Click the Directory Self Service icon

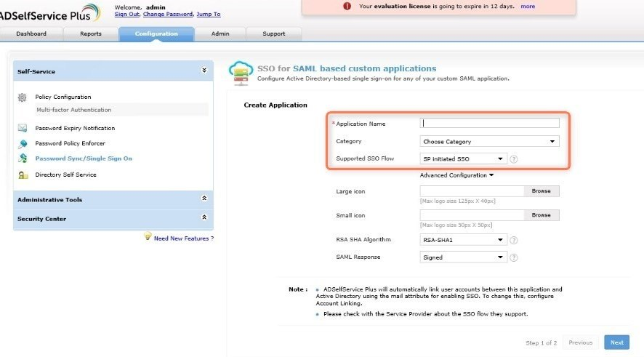(x=23, y=175)
